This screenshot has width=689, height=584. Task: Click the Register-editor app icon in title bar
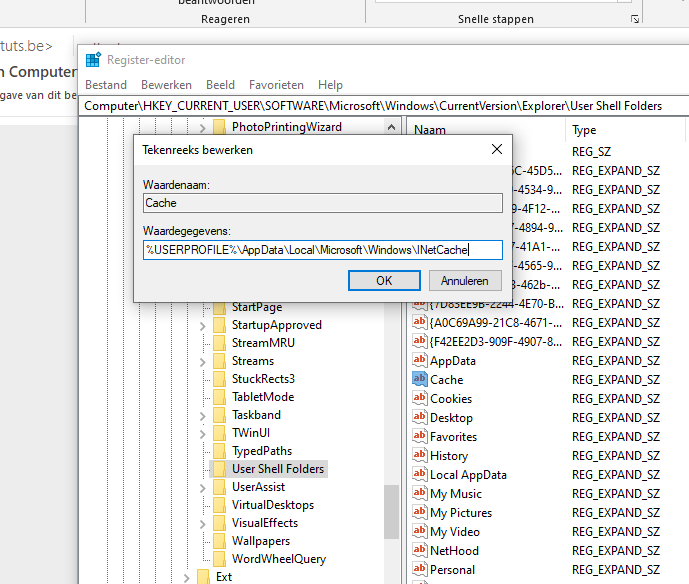click(x=93, y=60)
